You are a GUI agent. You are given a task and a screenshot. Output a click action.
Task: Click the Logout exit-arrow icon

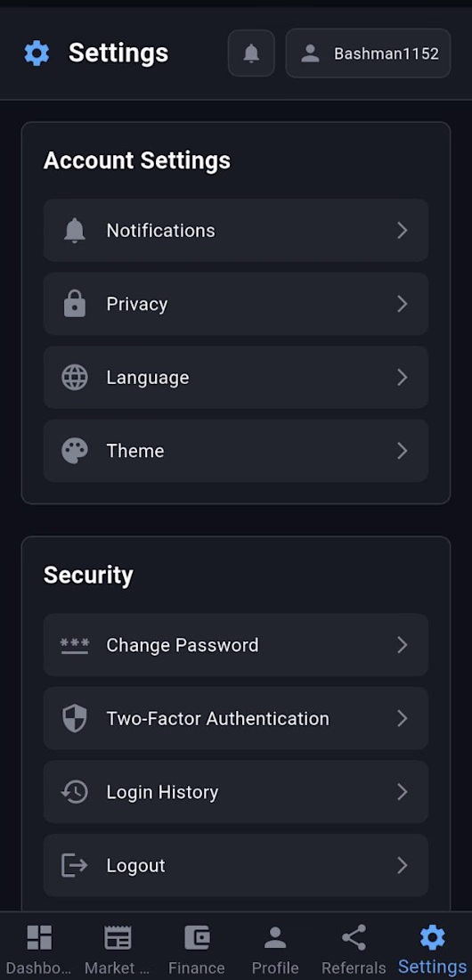pos(75,865)
